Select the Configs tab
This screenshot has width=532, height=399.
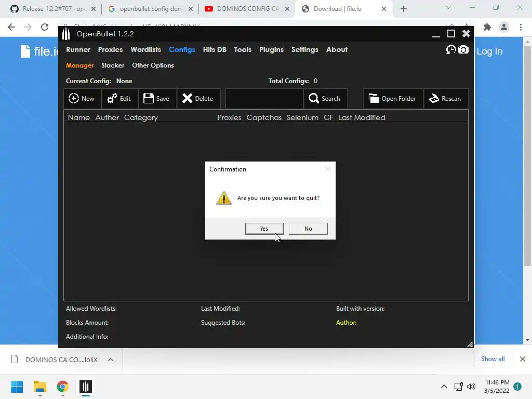(x=182, y=49)
